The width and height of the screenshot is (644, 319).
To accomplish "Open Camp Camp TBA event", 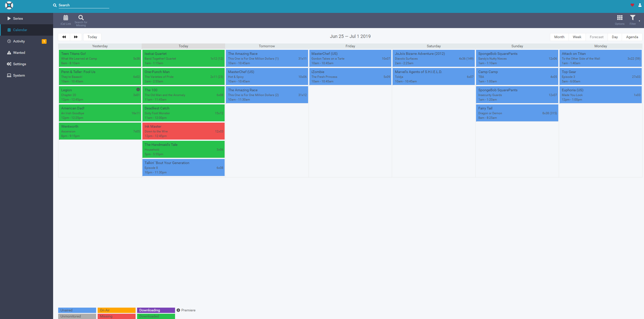I will click(x=517, y=77).
